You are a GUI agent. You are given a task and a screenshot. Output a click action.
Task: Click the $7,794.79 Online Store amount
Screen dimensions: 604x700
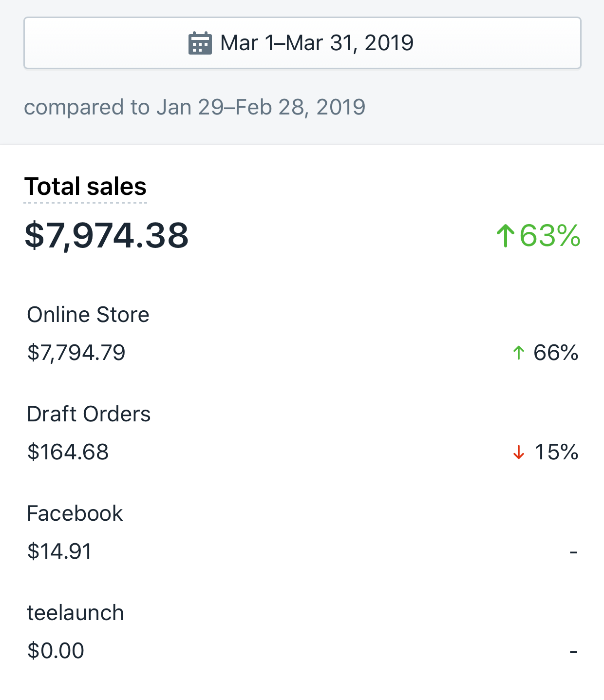pyautogui.click(x=76, y=353)
